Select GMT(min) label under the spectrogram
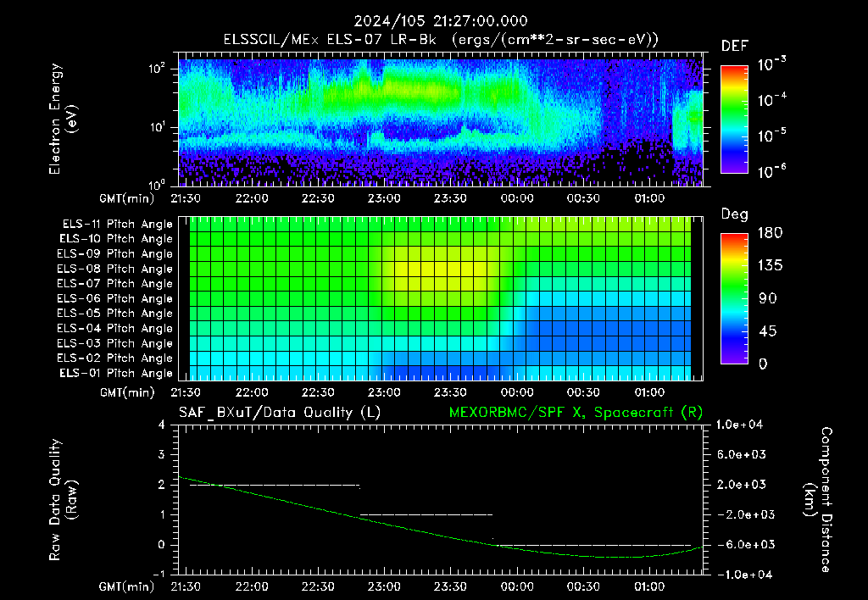Image resolution: width=868 pixels, height=600 pixels. point(127,198)
